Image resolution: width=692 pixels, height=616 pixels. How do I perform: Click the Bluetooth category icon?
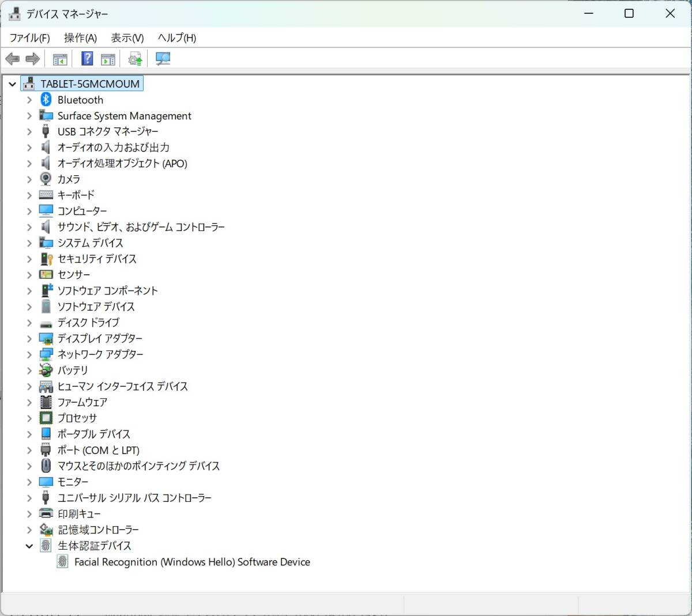[46, 100]
